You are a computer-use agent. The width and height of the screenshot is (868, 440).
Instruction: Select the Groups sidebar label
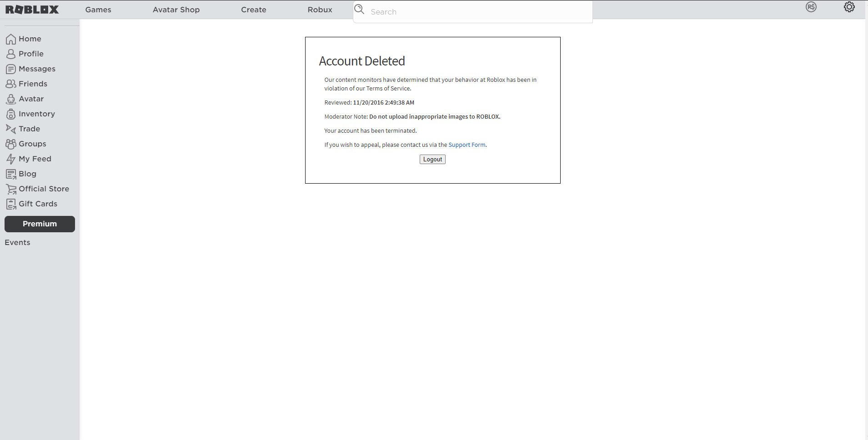[x=32, y=144]
